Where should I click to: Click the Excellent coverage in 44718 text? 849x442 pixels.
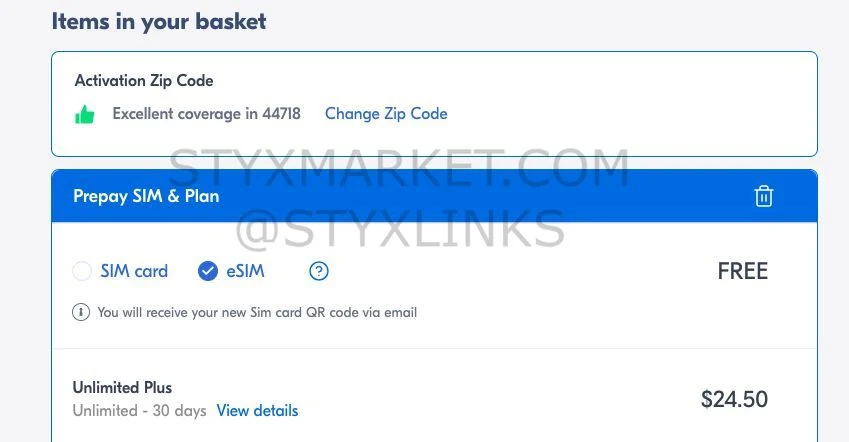point(206,114)
